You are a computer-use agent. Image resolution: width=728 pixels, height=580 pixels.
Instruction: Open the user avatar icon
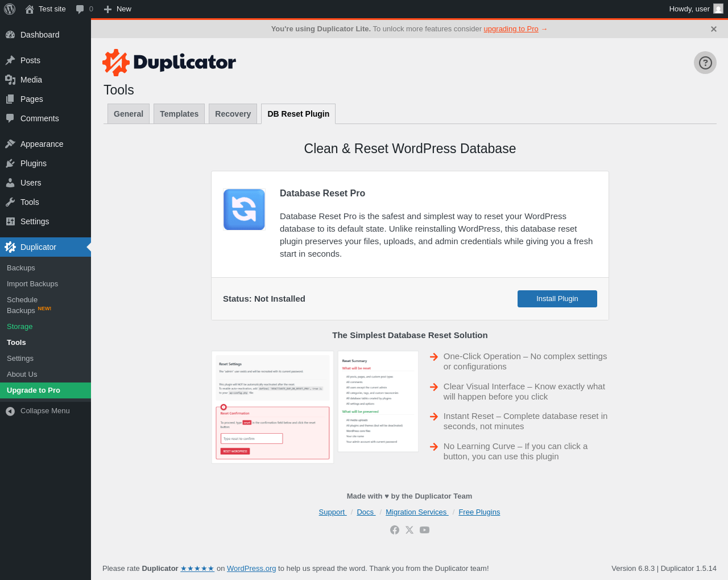pos(718,9)
